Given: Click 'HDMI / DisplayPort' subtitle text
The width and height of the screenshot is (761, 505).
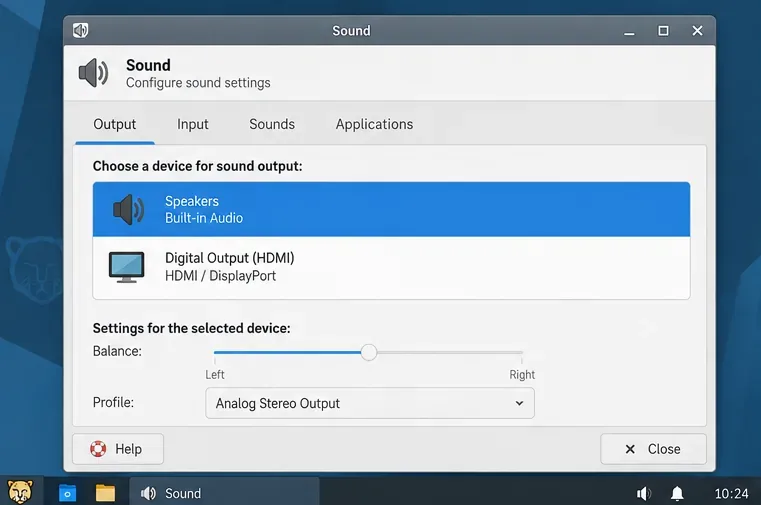Looking at the screenshot, I should coord(220,276).
